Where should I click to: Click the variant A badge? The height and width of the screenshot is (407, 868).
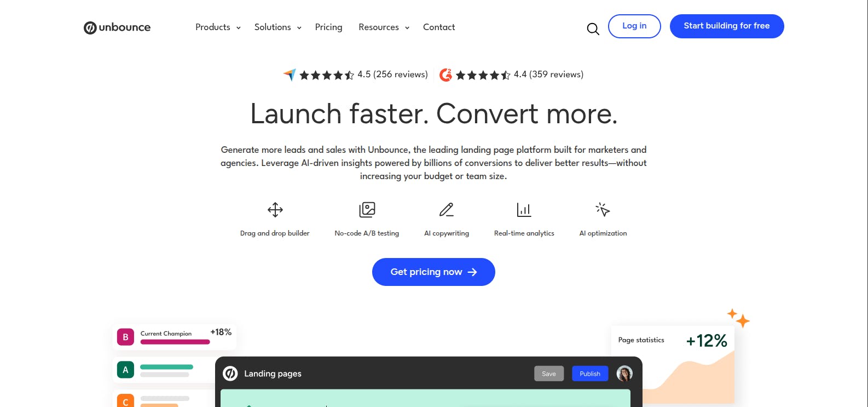click(x=125, y=370)
